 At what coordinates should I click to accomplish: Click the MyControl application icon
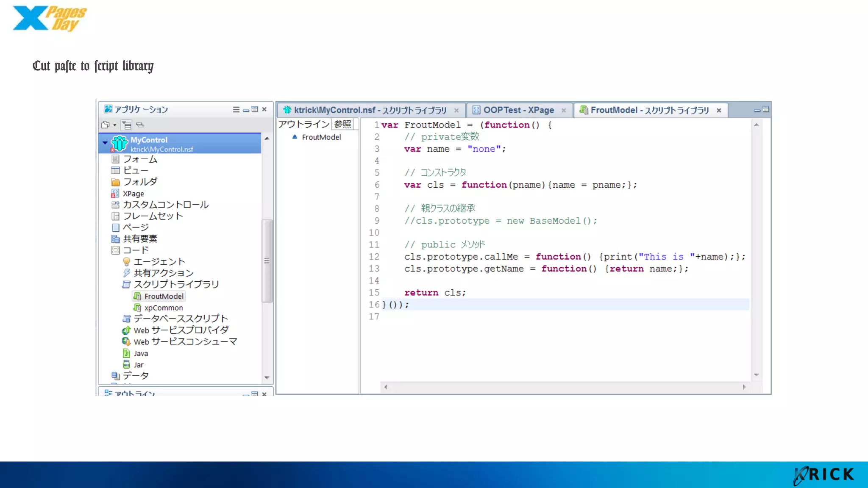pos(120,143)
